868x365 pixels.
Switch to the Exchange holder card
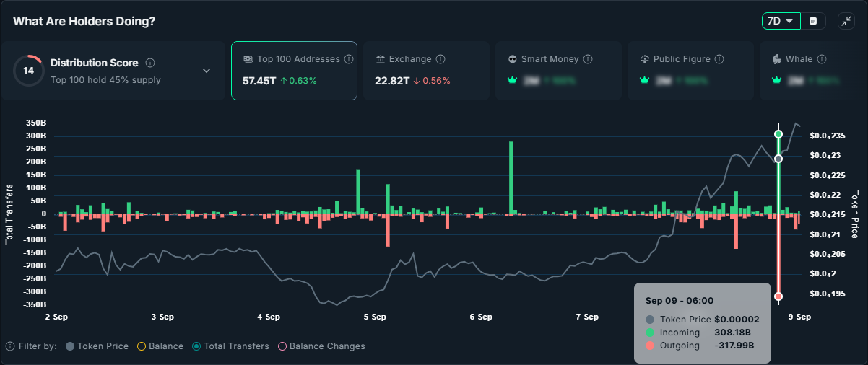tap(425, 71)
